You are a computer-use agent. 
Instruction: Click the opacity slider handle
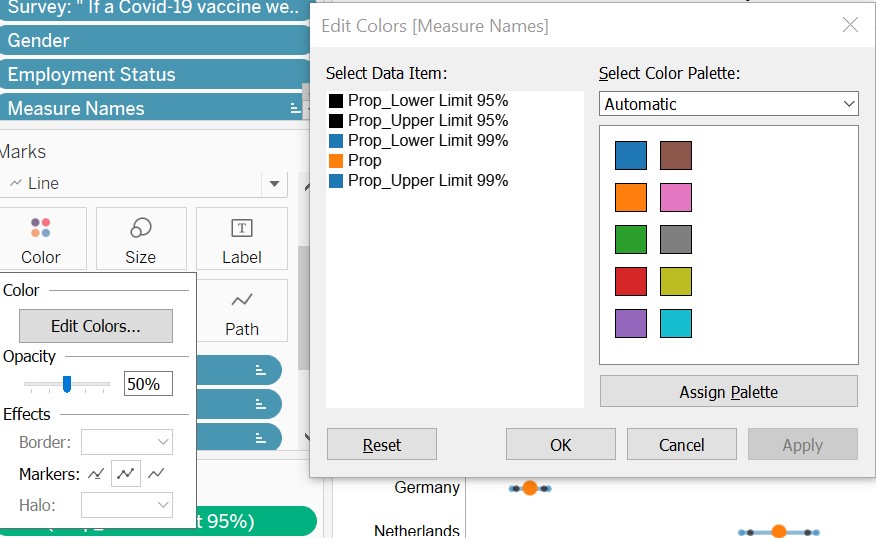coord(67,384)
